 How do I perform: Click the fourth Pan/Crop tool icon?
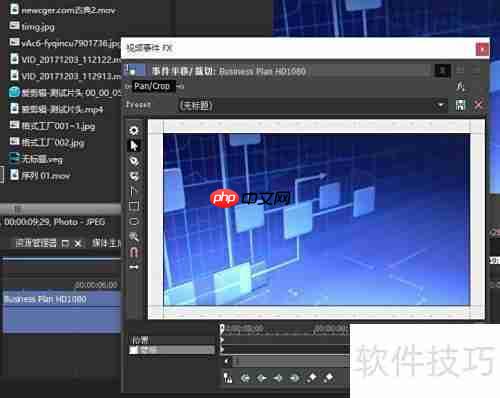[x=134, y=176]
